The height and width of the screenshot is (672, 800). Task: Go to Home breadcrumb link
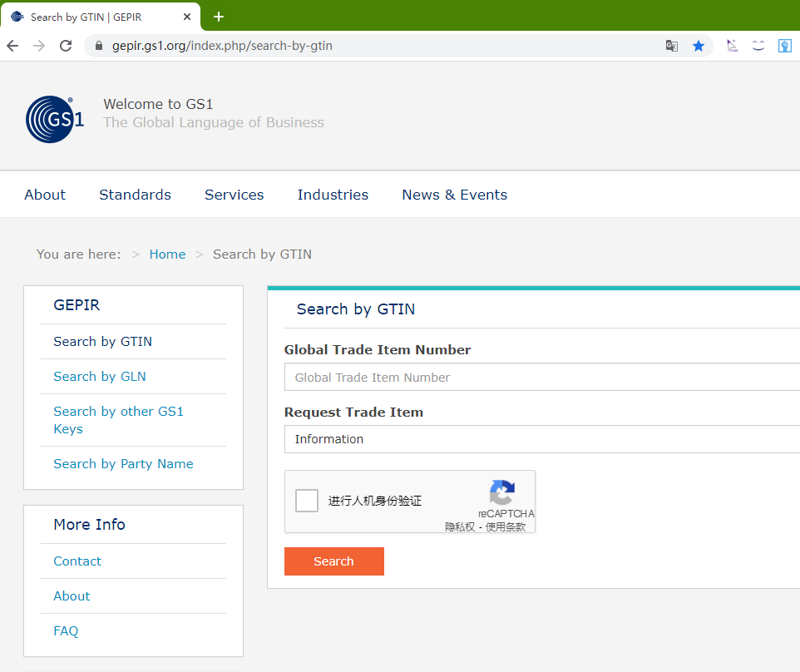pyautogui.click(x=167, y=254)
